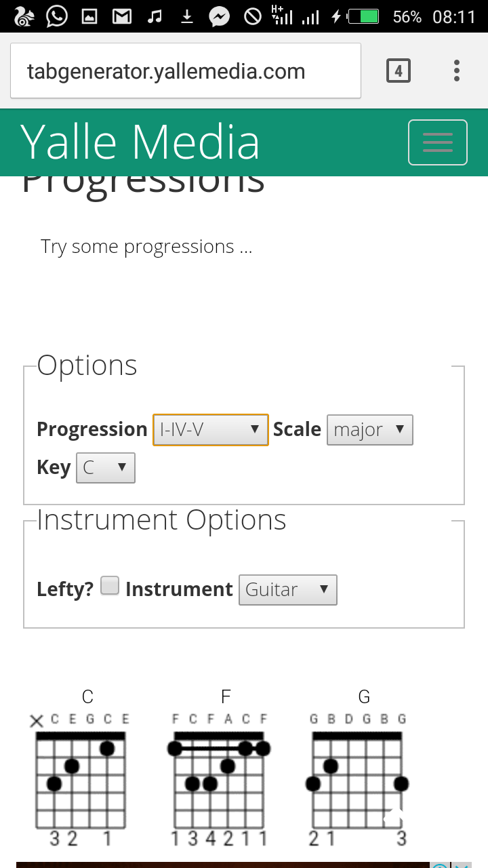Viewport: 488px width, 868px height.
Task: Click the Yalle Media site title
Action: pos(140,142)
